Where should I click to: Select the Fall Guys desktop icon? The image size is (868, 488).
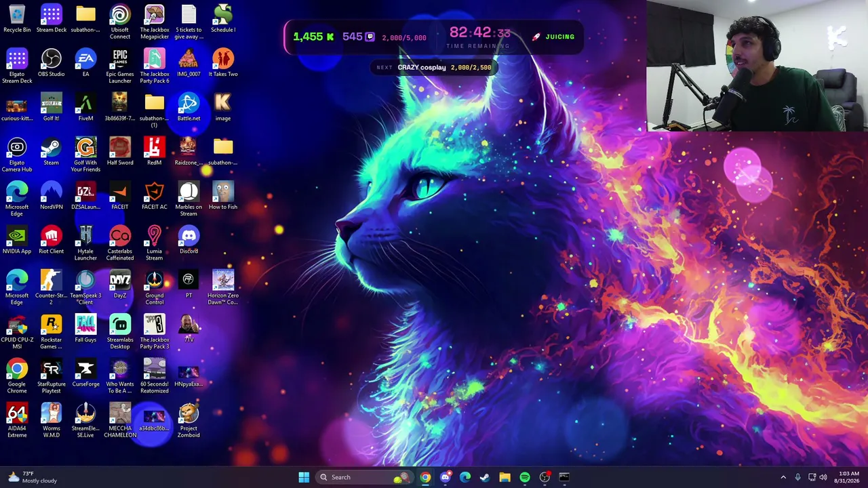85,329
